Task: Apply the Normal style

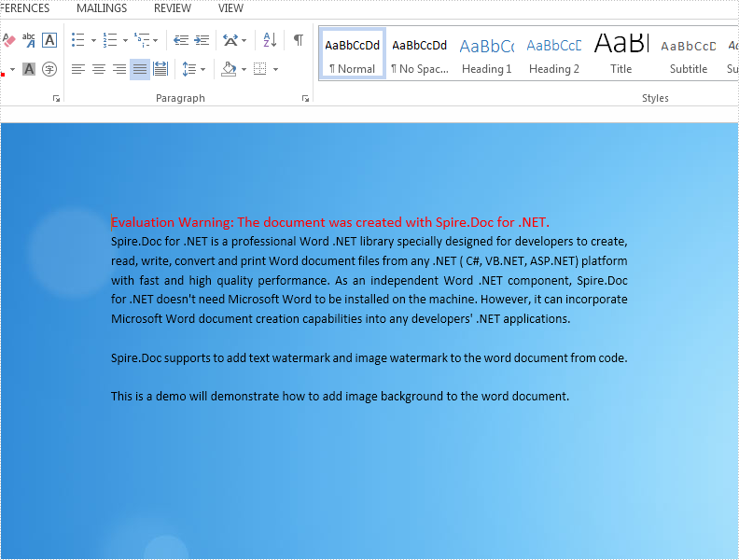Action: 352,54
